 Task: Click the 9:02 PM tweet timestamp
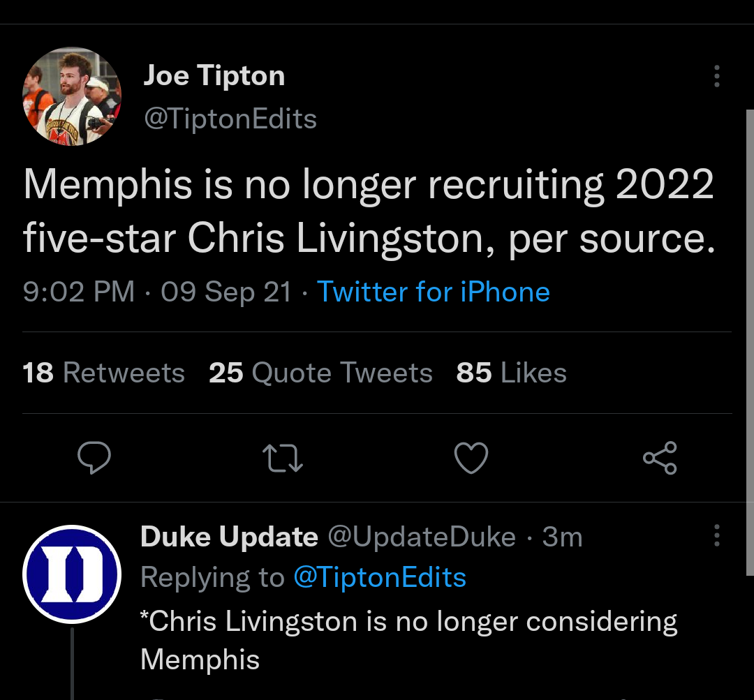click(78, 292)
